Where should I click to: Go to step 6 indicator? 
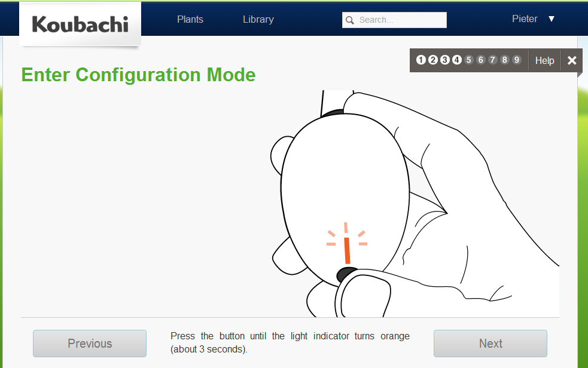pyautogui.click(x=481, y=60)
